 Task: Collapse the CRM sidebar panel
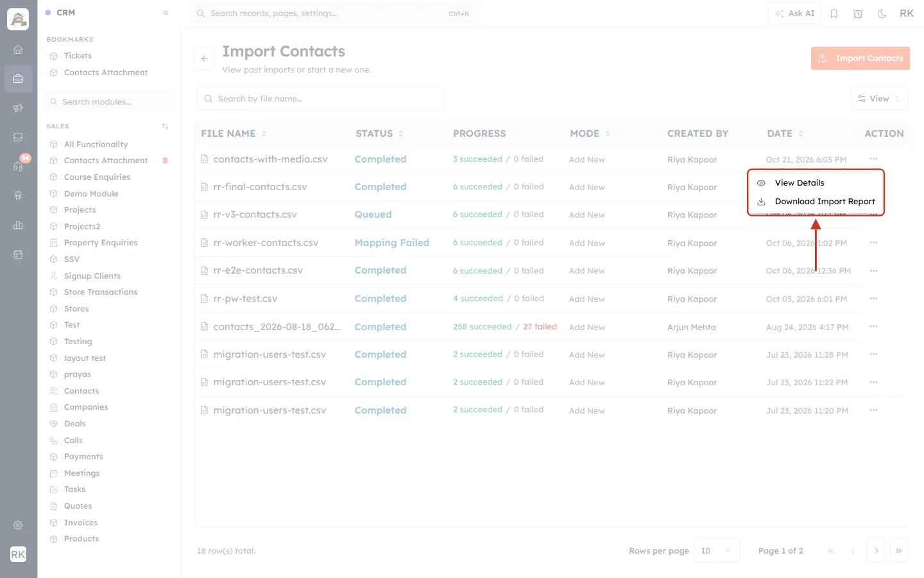point(166,13)
